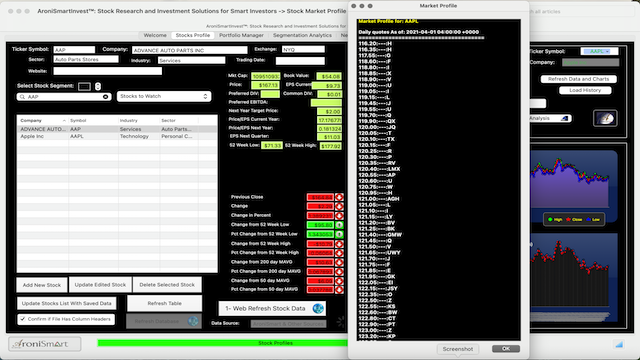This screenshot has height=360, width=640.
Task: Click the blue chart icon in the bottom right corner
Action: [x=619, y=344]
